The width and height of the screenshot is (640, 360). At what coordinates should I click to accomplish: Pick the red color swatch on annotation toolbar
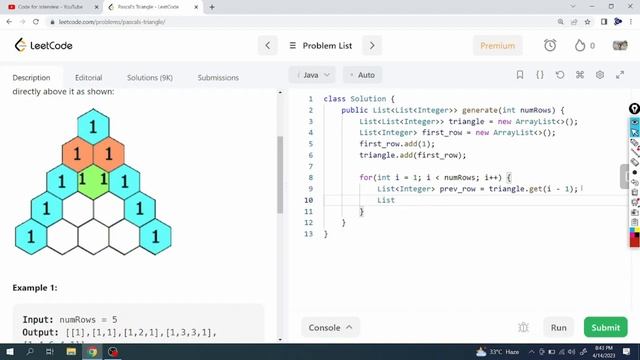point(635,242)
